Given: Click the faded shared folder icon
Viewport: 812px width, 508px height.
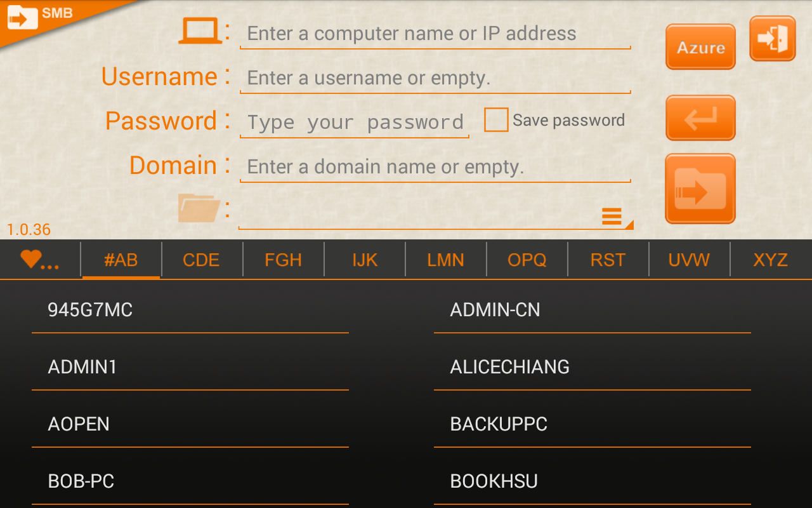Looking at the screenshot, I should (199, 208).
